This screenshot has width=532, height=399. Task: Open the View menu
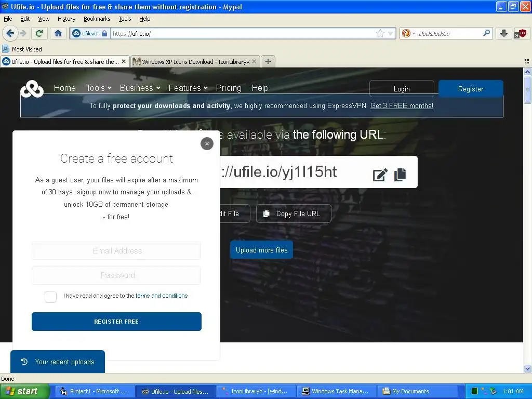pyautogui.click(x=44, y=19)
